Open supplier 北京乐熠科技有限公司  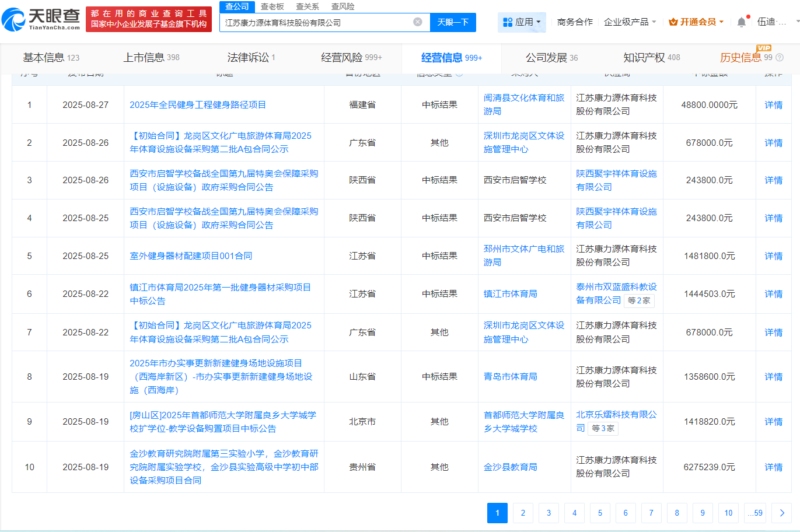[616, 421]
